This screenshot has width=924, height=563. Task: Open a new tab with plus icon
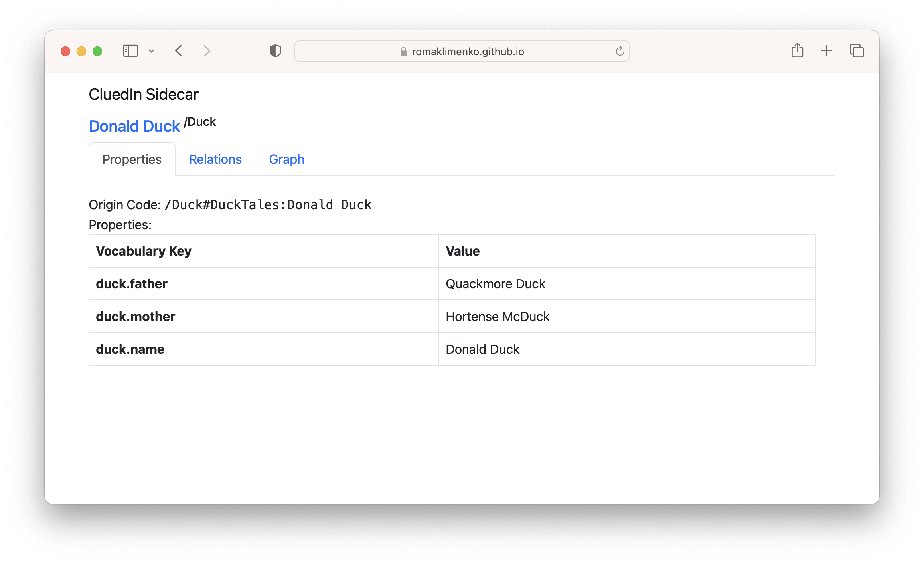click(826, 51)
